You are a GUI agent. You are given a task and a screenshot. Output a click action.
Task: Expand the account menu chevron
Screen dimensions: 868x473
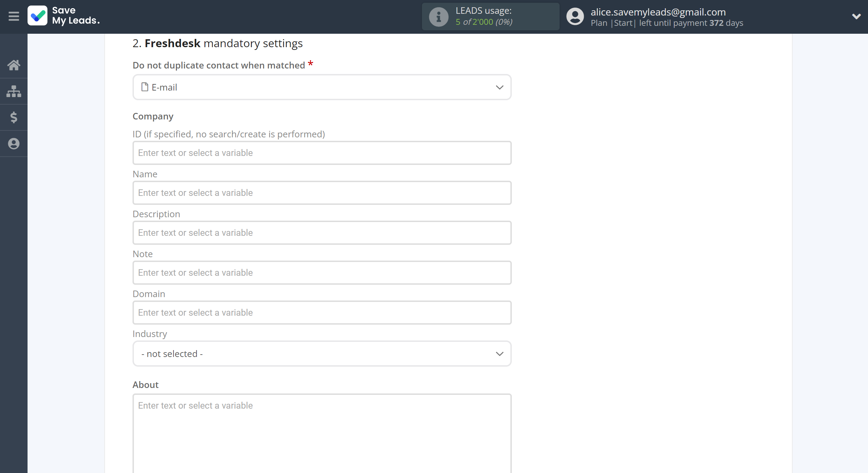856,16
